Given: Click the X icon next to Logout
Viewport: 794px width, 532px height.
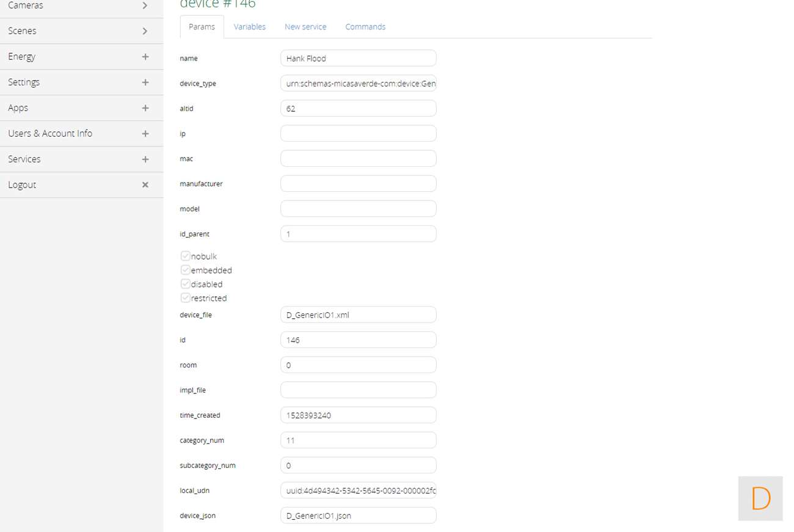Looking at the screenshot, I should [x=145, y=185].
